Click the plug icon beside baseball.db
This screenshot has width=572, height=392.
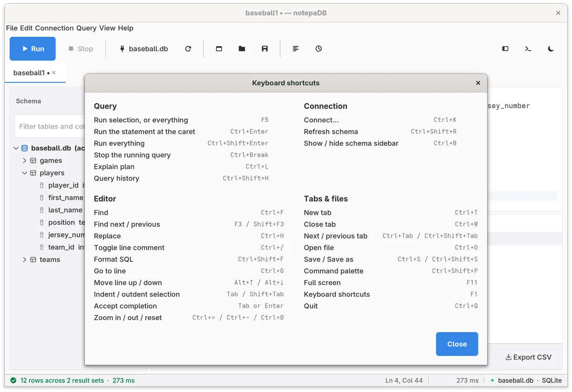pos(122,49)
